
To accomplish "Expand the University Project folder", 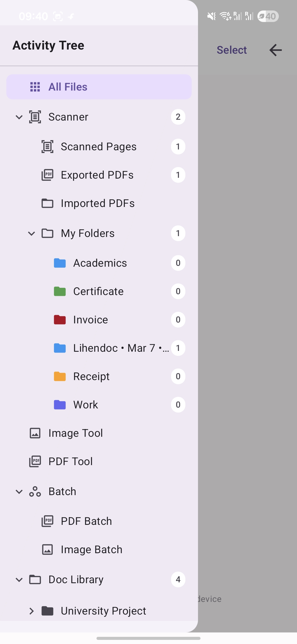I will [x=32, y=611].
